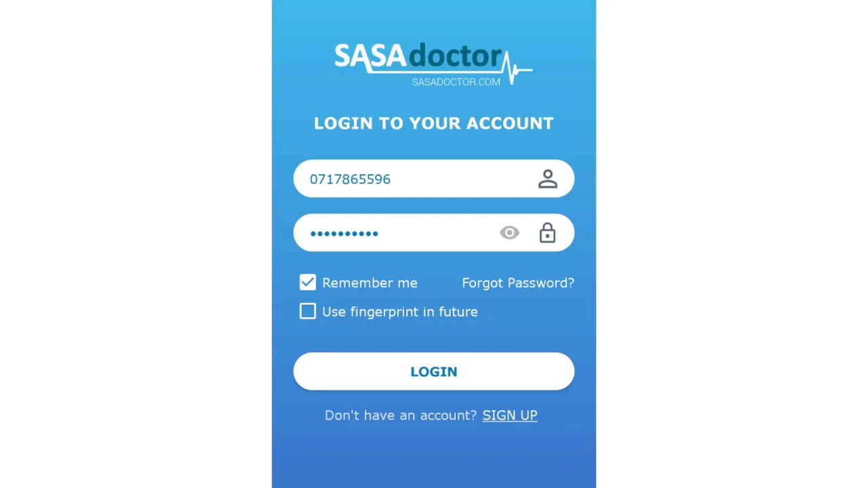
Task: Click the white "SASA" part of logo
Action: pyautogui.click(x=370, y=56)
